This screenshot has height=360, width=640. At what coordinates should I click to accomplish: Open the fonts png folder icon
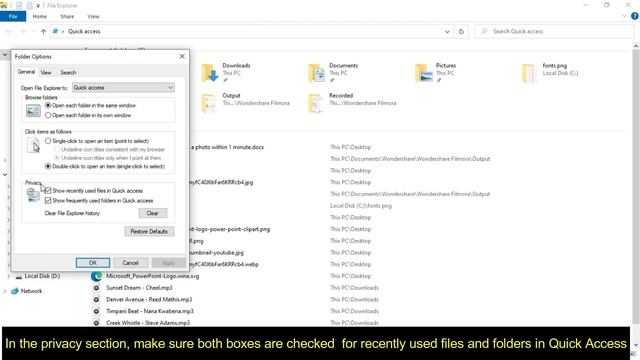point(529,73)
